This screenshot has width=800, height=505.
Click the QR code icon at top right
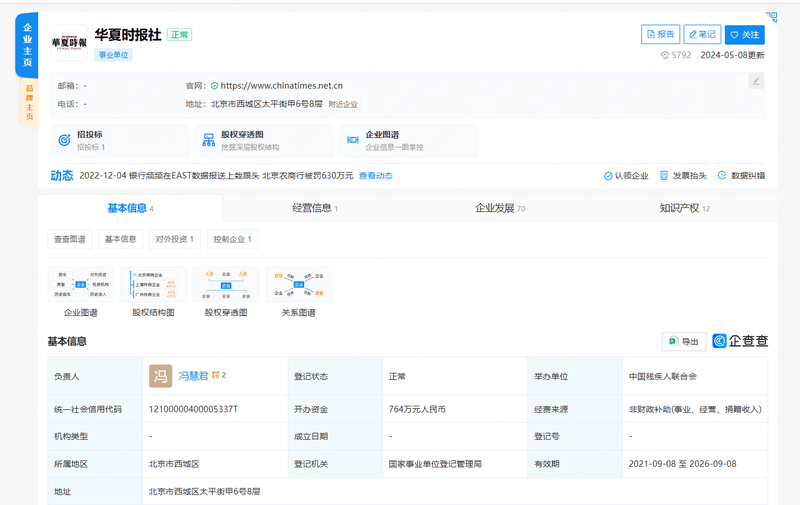(771, 17)
